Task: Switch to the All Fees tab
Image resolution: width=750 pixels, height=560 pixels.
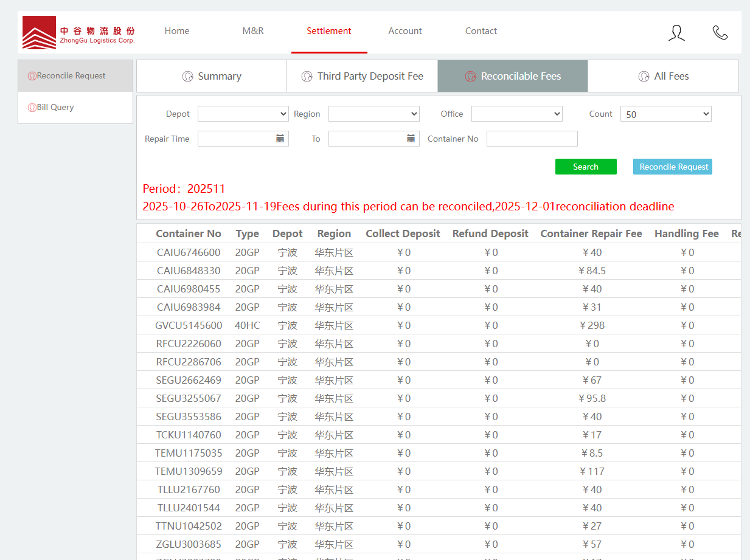Action: 663,76
